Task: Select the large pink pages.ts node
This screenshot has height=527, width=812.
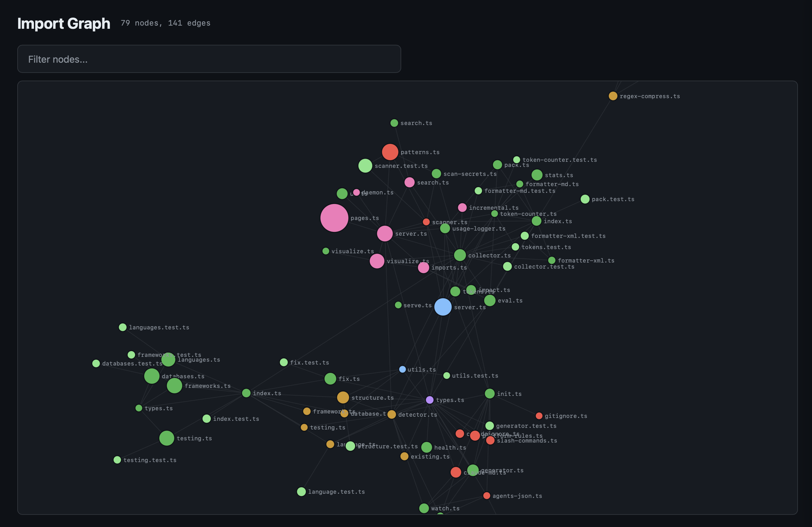Action: (x=334, y=218)
